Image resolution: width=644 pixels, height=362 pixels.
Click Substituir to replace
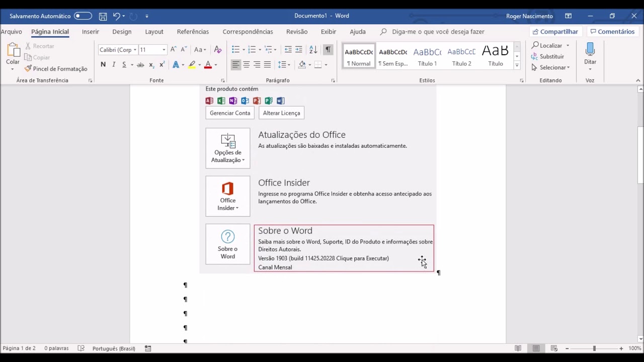(x=548, y=56)
